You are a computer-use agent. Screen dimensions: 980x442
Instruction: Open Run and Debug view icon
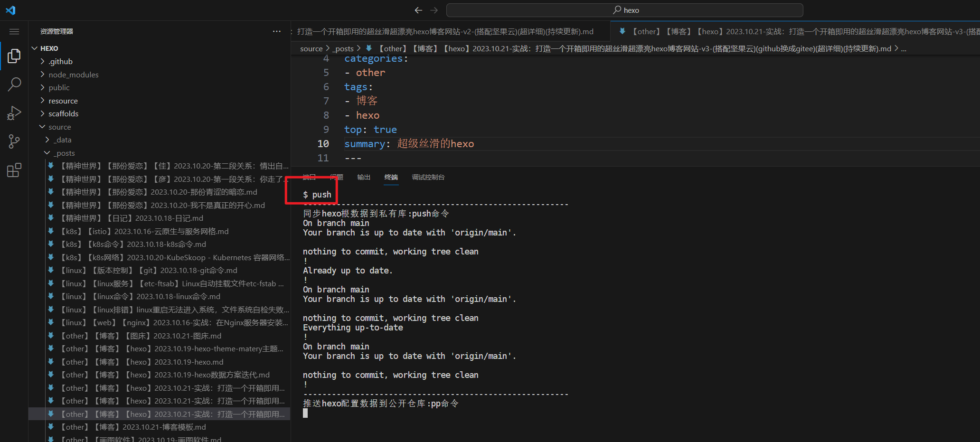(x=14, y=113)
